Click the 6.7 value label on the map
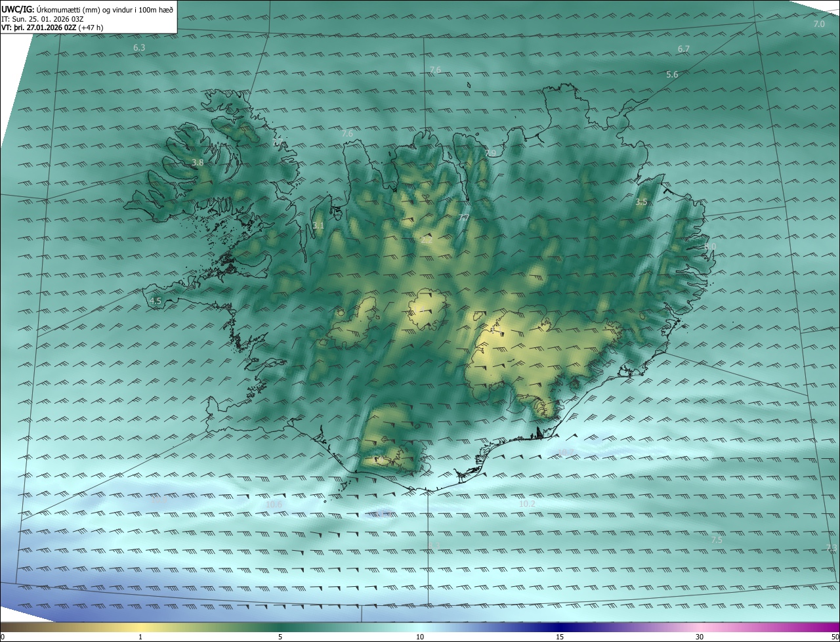The width and height of the screenshot is (840, 642). click(x=684, y=49)
